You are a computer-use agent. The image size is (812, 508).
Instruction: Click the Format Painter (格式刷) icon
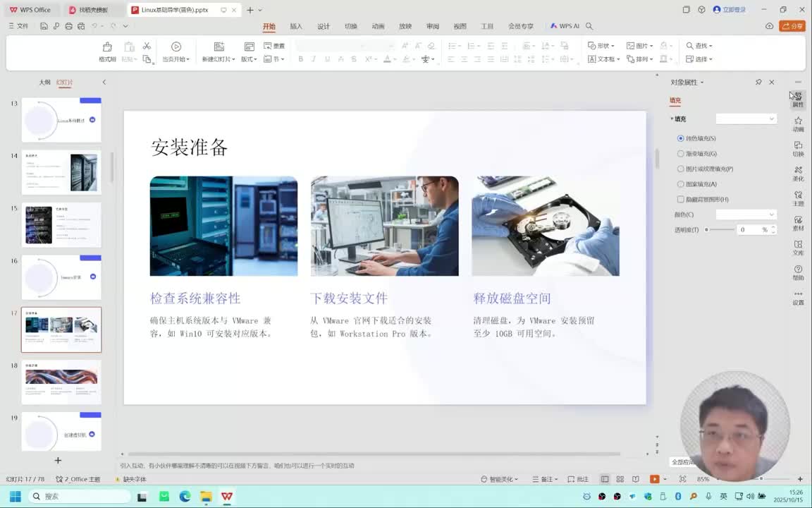click(107, 47)
